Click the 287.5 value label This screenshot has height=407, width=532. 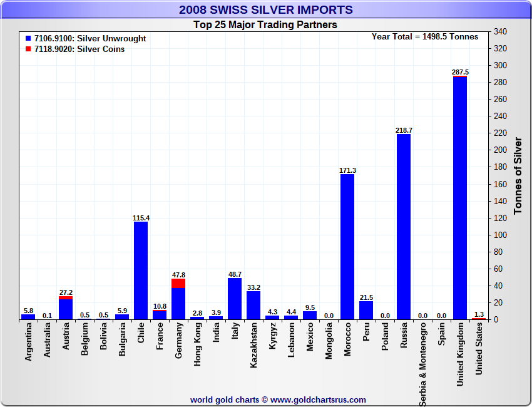[x=460, y=72]
